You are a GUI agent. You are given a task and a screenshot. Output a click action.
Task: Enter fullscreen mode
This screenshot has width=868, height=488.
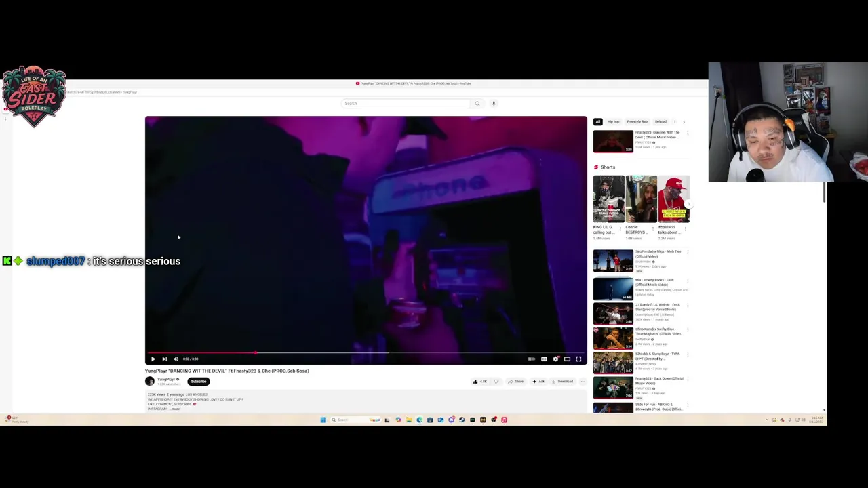(578, 359)
